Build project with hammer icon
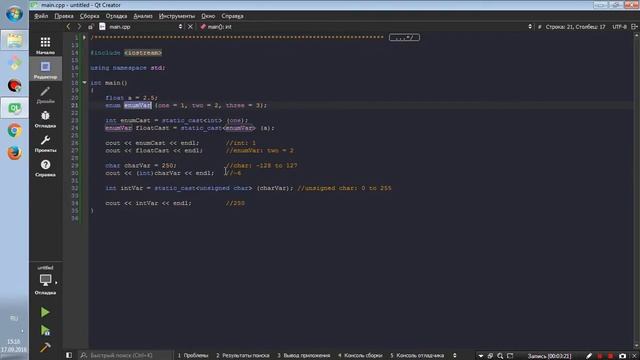The height and width of the screenshot is (360, 640). click(45, 347)
